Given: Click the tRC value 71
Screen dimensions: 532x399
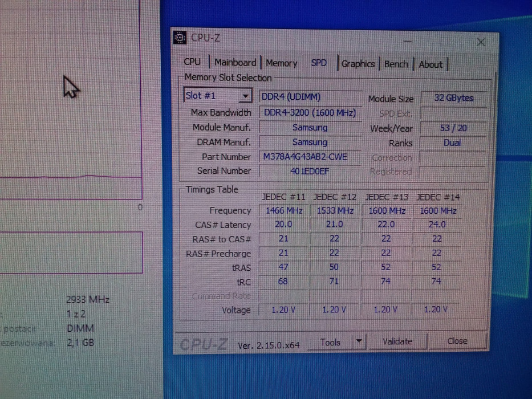Looking at the screenshot, I should pos(334,281).
